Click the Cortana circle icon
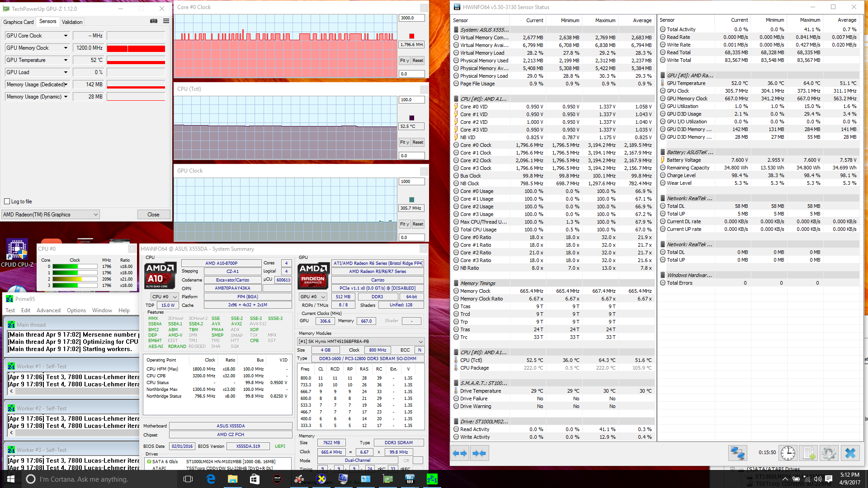The height and width of the screenshot is (488, 868). pyautogui.click(x=31, y=479)
